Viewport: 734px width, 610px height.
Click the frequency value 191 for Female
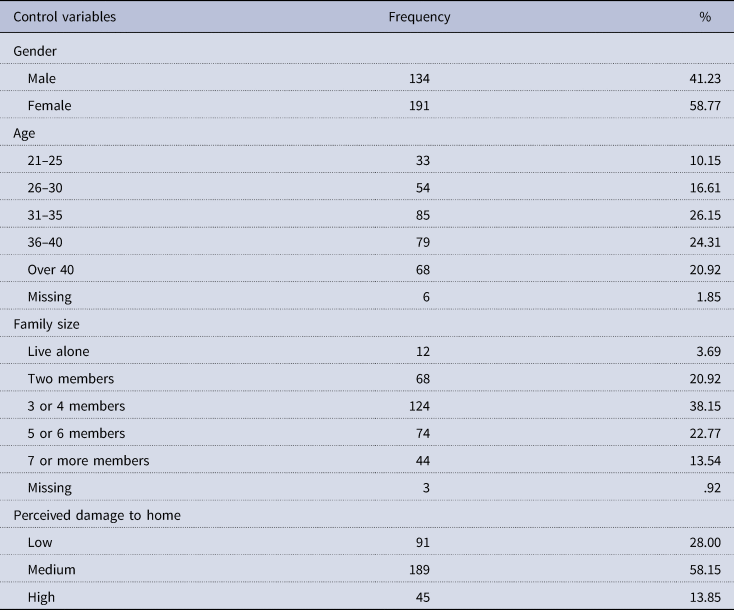click(x=418, y=105)
